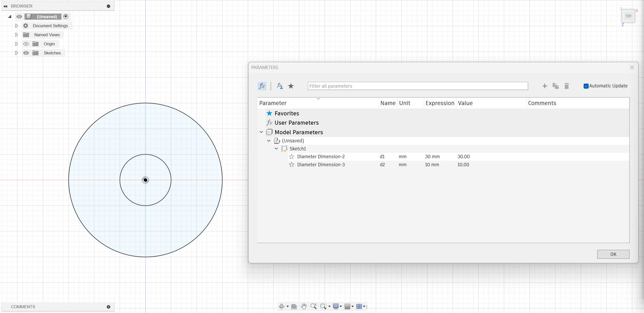Toggle visibility of Unsaved component
The image size is (644, 313).
[19, 17]
